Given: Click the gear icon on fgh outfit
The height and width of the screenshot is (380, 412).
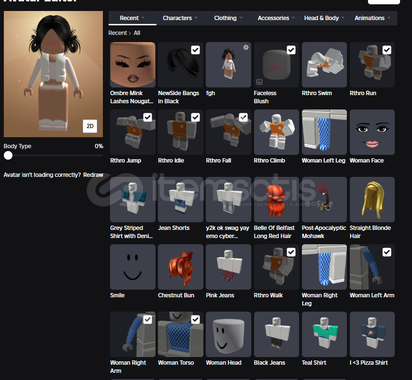Looking at the screenshot, I should [246, 48].
